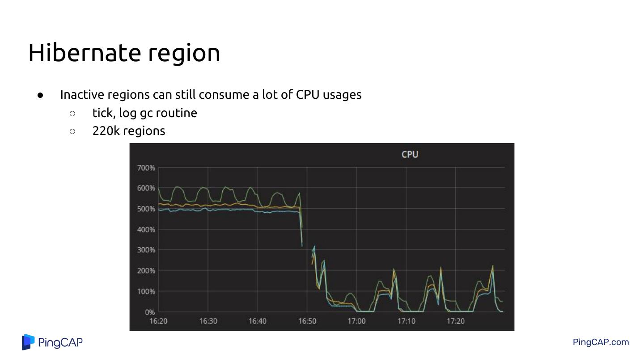Click the CPU chart title

[x=410, y=155]
